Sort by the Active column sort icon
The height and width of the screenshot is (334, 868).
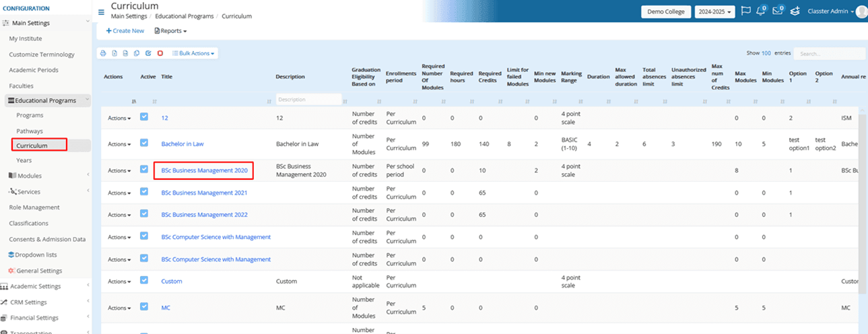[155, 102]
